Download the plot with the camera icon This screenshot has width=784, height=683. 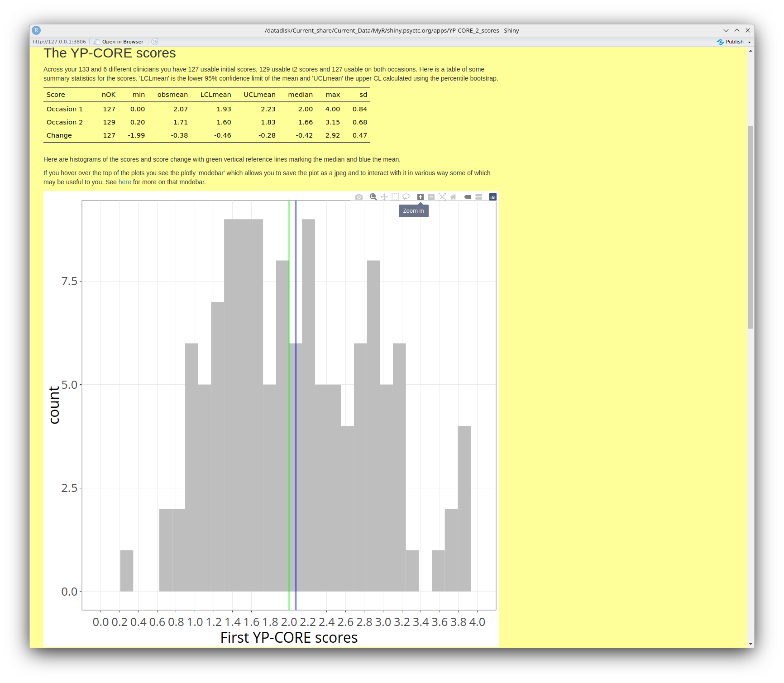click(359, 197)
